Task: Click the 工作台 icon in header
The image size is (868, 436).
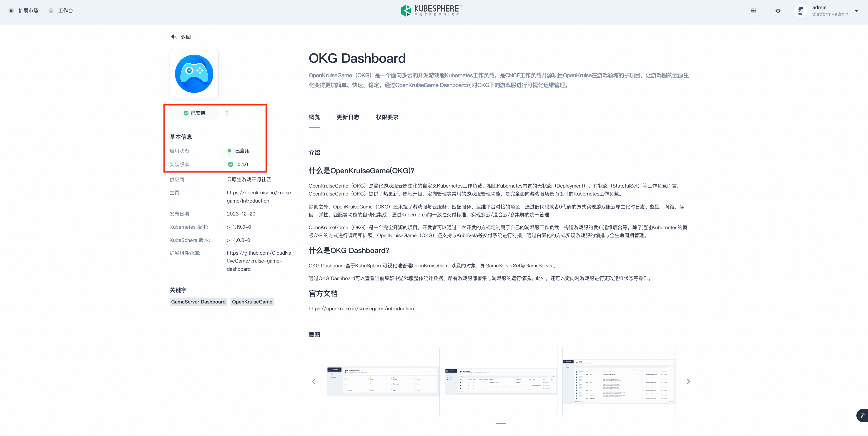Action: pyautogui.click(x=51, y=11)
